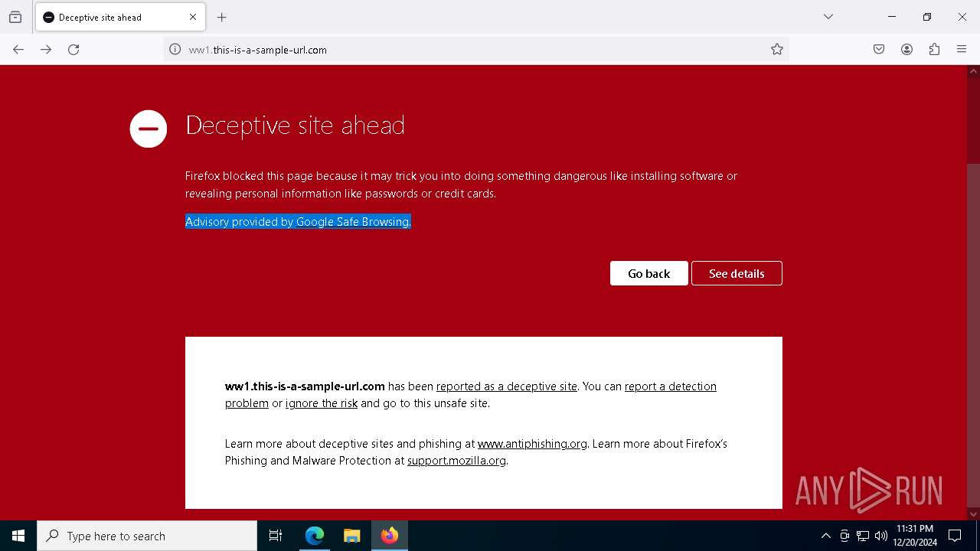Open Windows Start menu
980x551 pixels.
click(x=18, y=536)
